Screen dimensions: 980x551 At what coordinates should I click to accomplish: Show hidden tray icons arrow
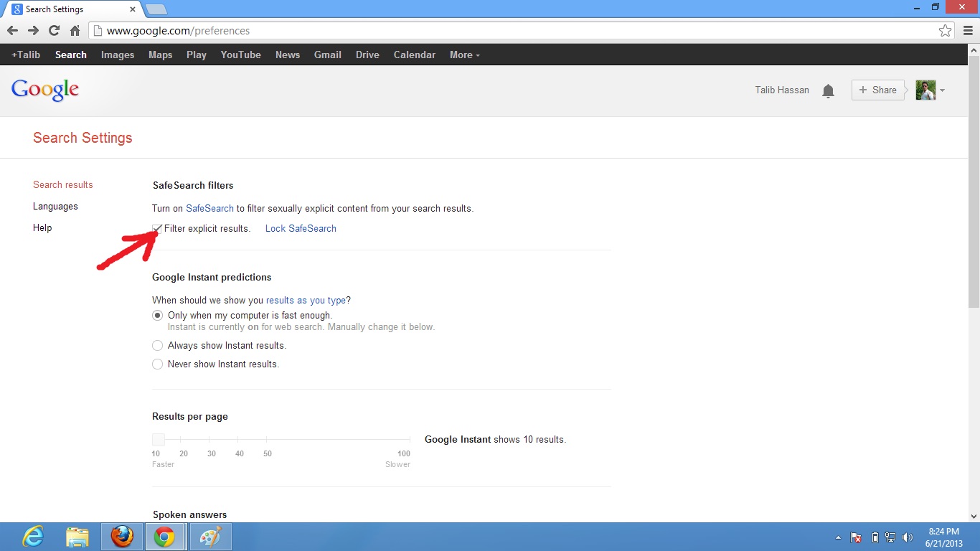click(838, 537)
